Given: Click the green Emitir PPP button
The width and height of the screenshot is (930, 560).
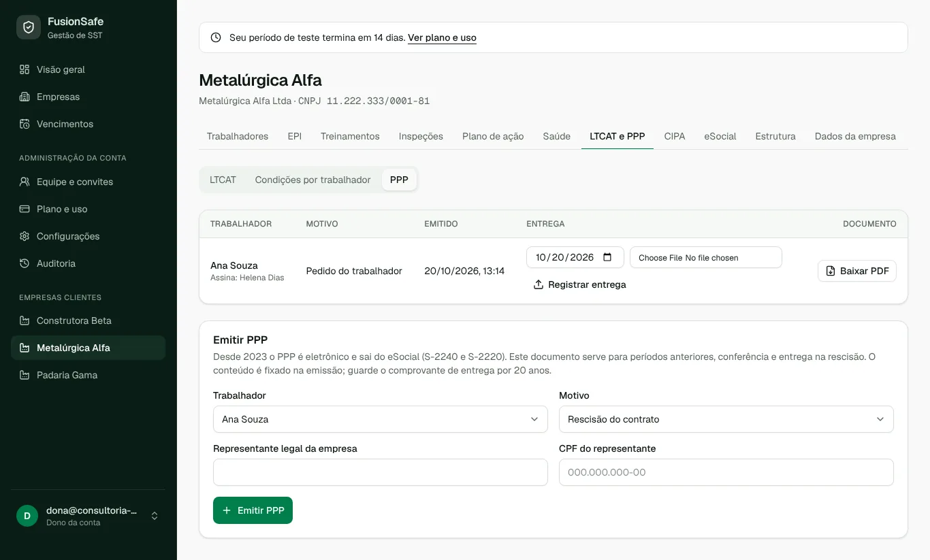Looking at the screenshot, I should (x=253, y=510).
